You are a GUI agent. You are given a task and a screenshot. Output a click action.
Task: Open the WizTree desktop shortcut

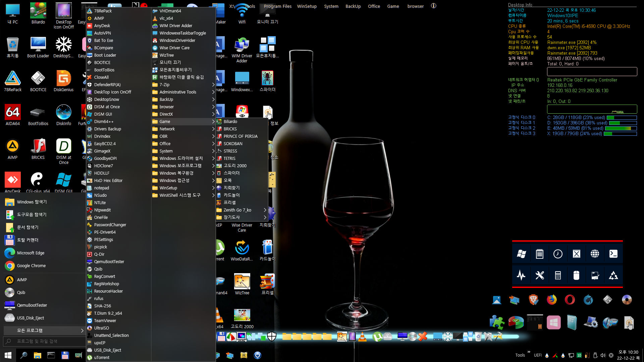pyautogui.click(x=242, y=284)
